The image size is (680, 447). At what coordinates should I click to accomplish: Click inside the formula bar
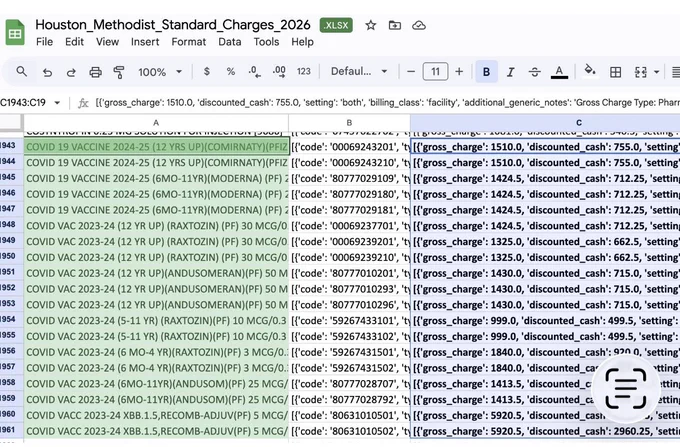[386, 103]
